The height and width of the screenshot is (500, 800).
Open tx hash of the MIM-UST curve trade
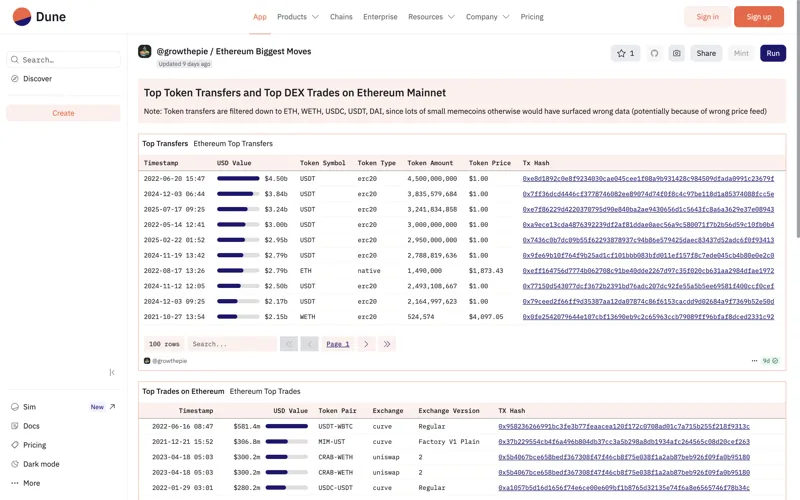pyautogui.click(x=624, y=442)
